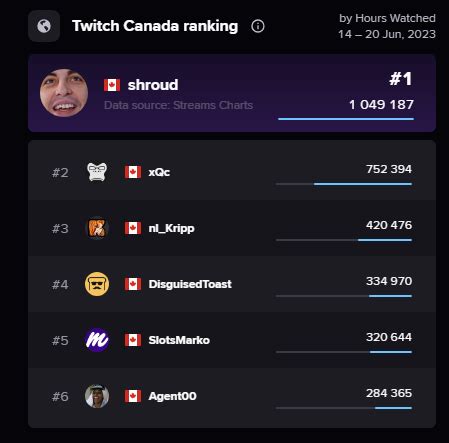Viewport: 449px width, 443px height.
Task: Open the nl_Kripp channel name
Action: (172, 228)
